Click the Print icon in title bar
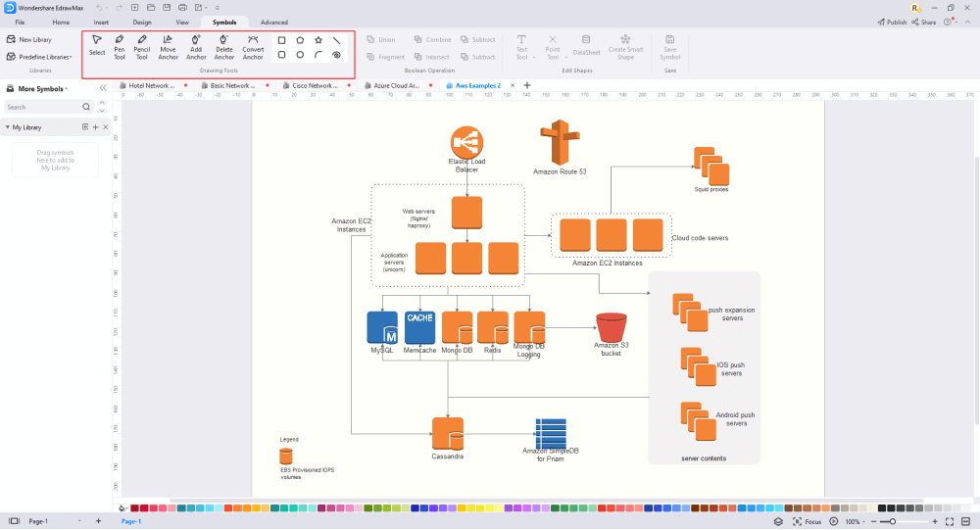This screenshot has width=980, height=530. coord(182,8)
